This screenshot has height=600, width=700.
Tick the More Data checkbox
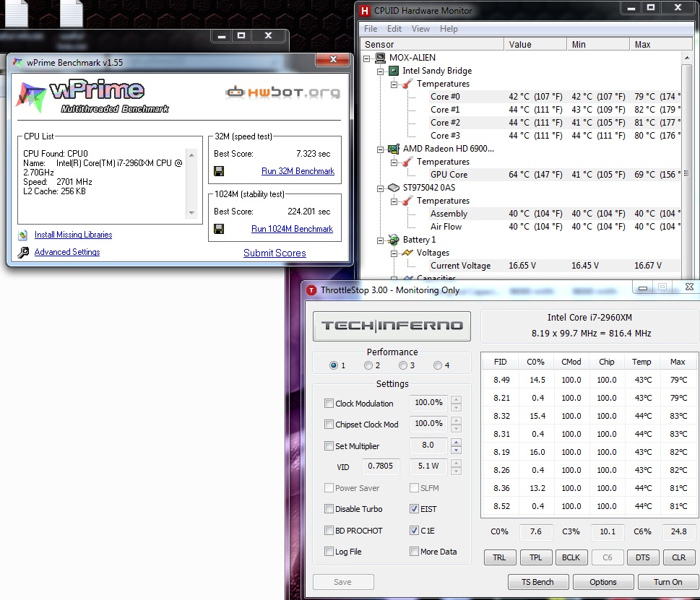[414, 552]
